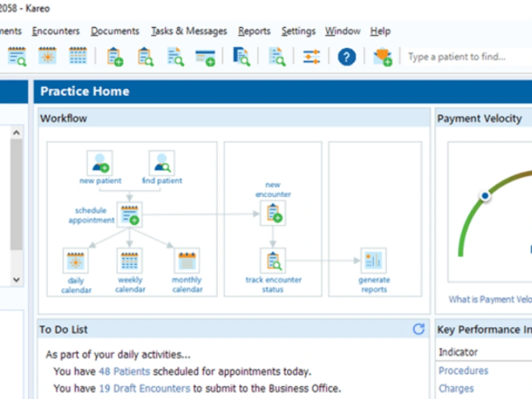Open the Window menu
Screen dimensions: 532x399
343,31
